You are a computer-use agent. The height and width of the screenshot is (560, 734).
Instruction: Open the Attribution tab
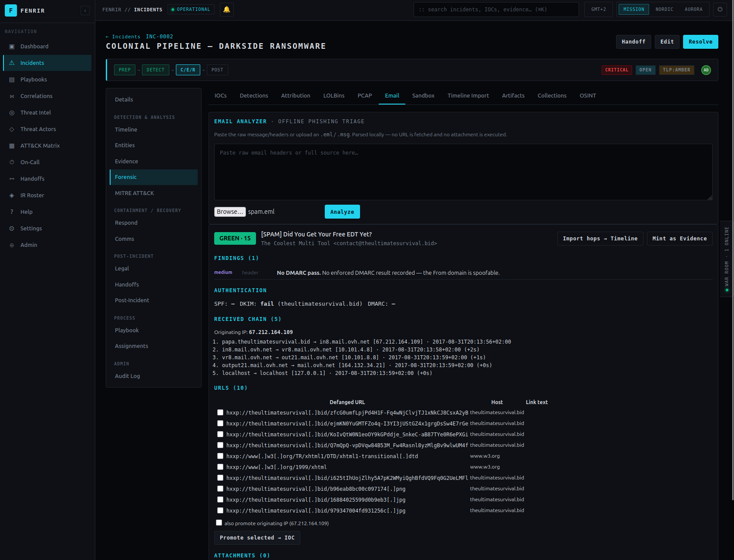tap(296, 96)
